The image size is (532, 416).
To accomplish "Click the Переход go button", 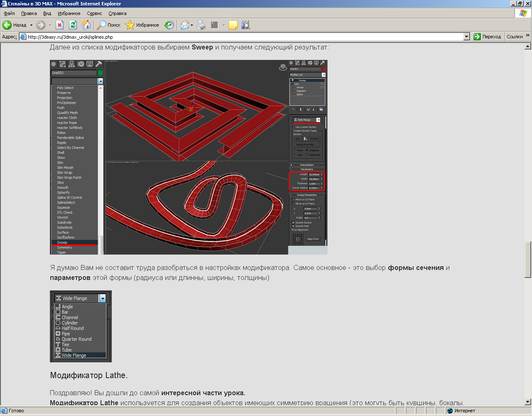I will (488, 37).
